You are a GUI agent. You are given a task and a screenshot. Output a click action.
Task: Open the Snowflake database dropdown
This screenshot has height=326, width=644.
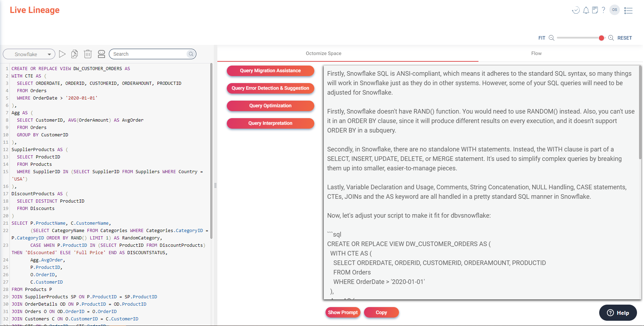(x=29, y=54)
